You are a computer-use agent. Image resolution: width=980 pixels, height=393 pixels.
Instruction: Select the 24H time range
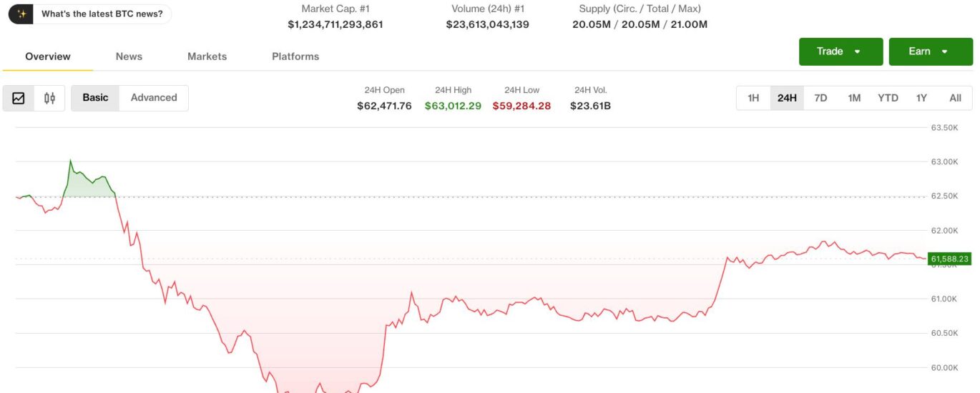[787, 98]
